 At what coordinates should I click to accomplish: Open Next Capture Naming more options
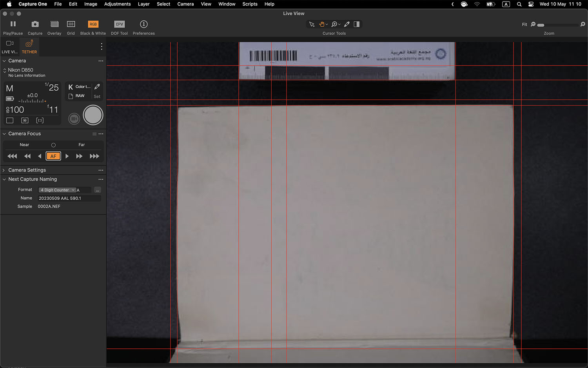(101, 179)
